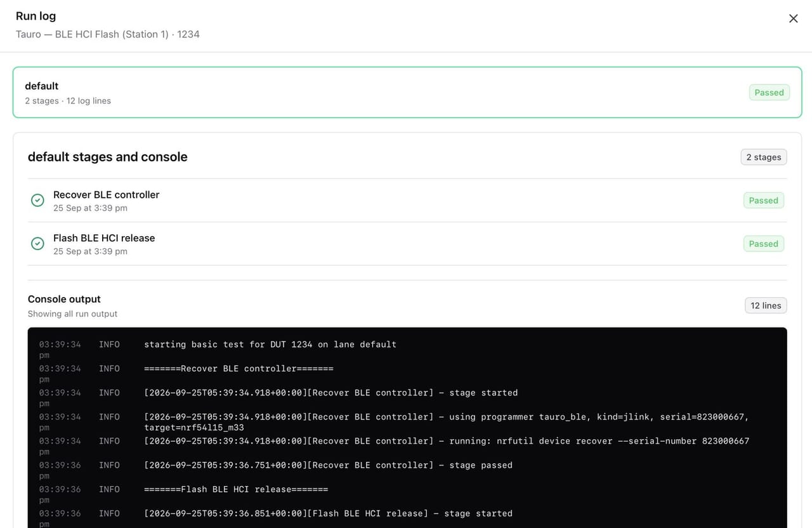Click the Passed badge for Recover BLE controller
The height and width of the screenshot is (528, 812).
[764, 201]
